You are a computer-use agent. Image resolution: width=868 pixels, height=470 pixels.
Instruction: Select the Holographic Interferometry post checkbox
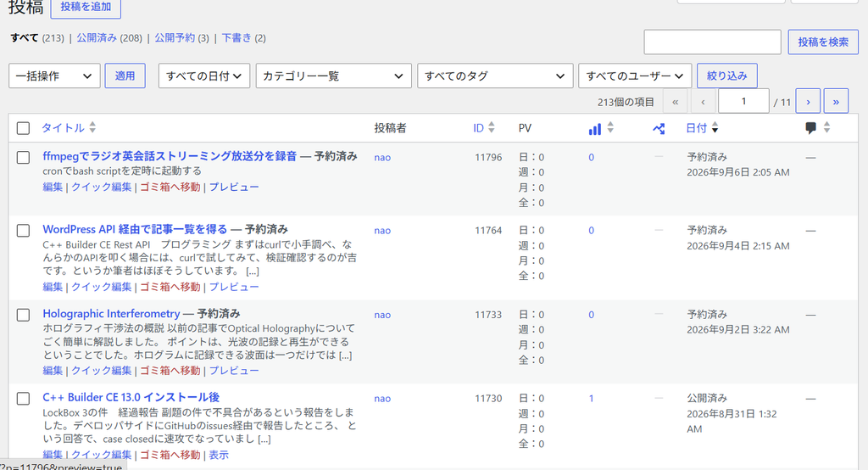coord(23,315)
